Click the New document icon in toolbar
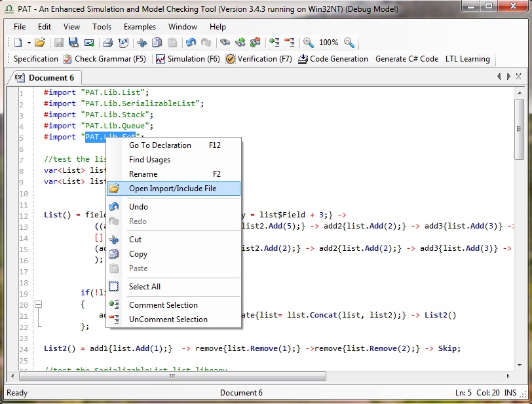 coord(18,43)
